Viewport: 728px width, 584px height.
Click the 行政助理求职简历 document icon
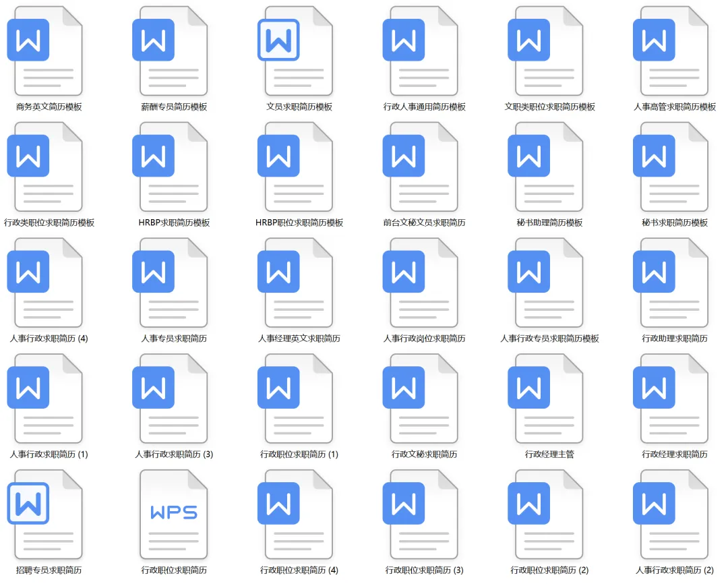tap(671, 283)
